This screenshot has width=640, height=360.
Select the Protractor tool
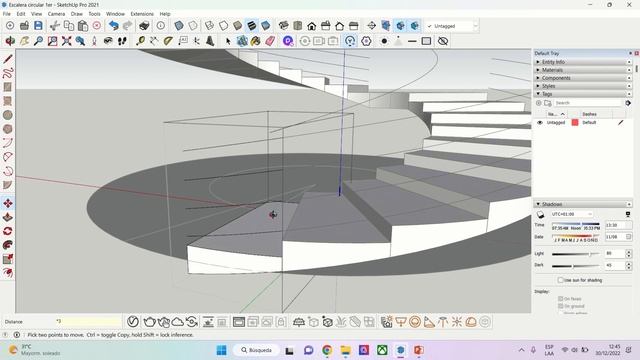(168, 41)
